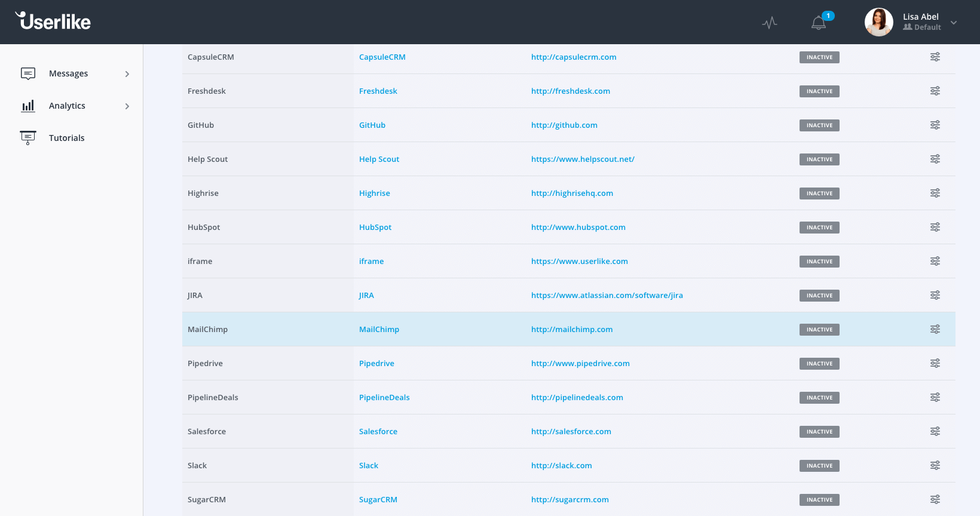Open settings icon for the Salesforce row
This screenshot has height=516, width=980.
[935, 432]
